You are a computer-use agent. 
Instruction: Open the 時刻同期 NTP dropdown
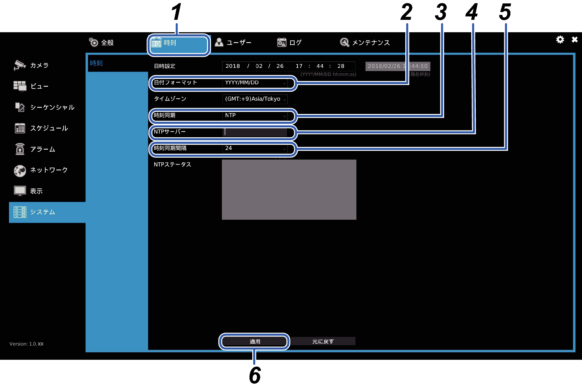[255, 115]
